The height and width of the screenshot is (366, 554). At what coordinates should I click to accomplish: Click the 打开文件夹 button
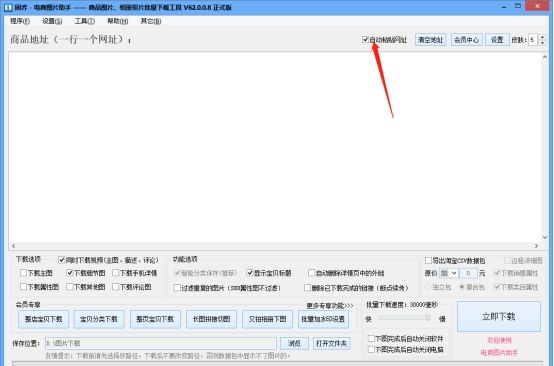coord(331,343)
